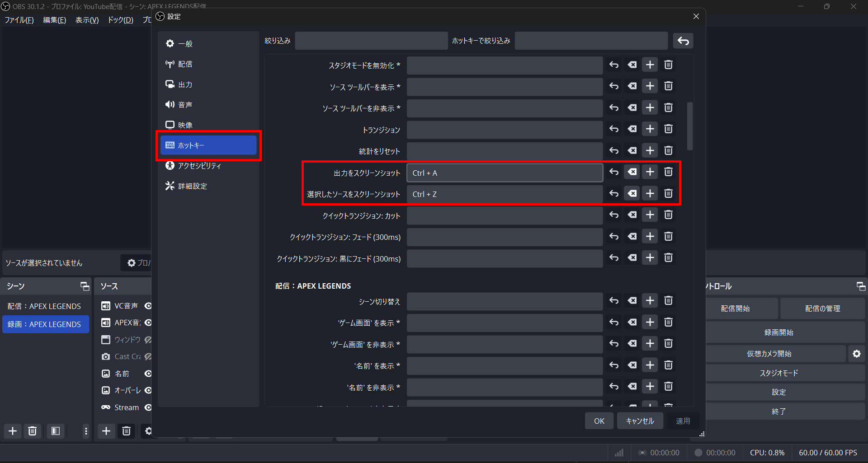The width and height of the screenshot is (868, 463).
Task: Add a new scene in the シーン panel
Action: click(13, 431)
